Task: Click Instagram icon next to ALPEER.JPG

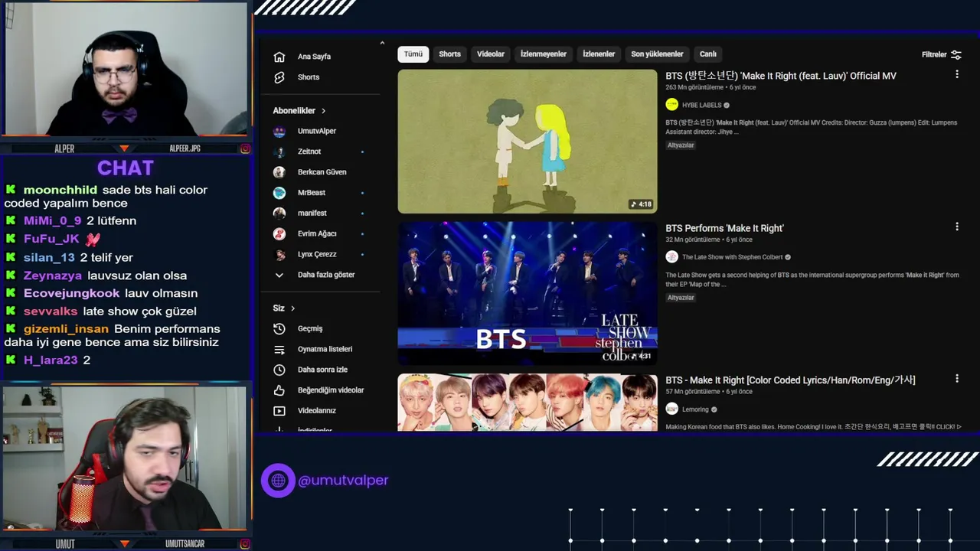Action: (x=245, y=149)
